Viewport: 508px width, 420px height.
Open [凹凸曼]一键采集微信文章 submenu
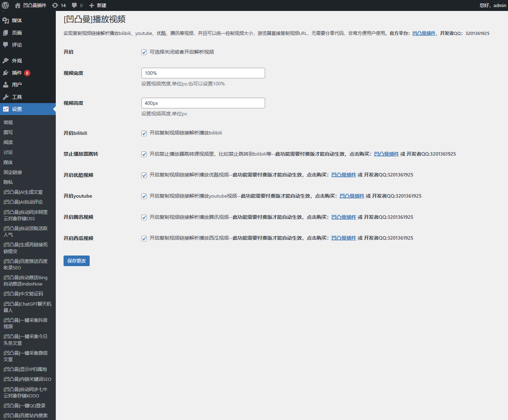click(x=25, y=356)
